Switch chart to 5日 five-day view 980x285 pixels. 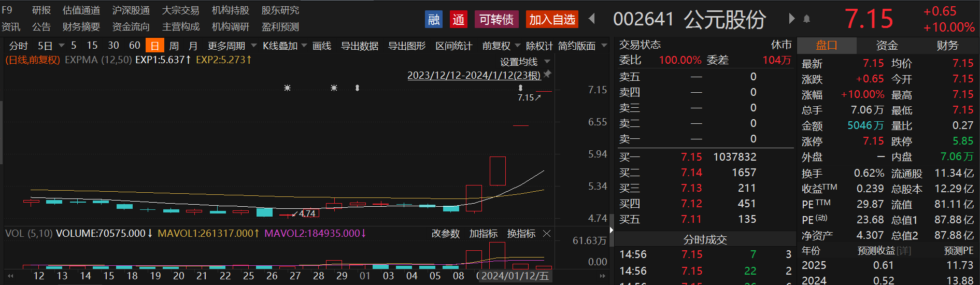[45, 46]
